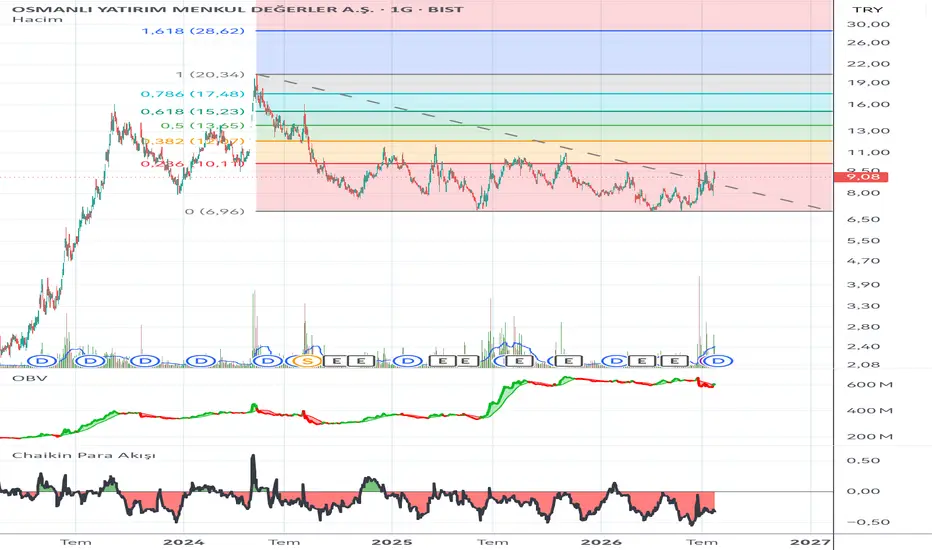The image size is (932, 550).
Task: Select the 2,08 price axis value
Action: (863, 365)
